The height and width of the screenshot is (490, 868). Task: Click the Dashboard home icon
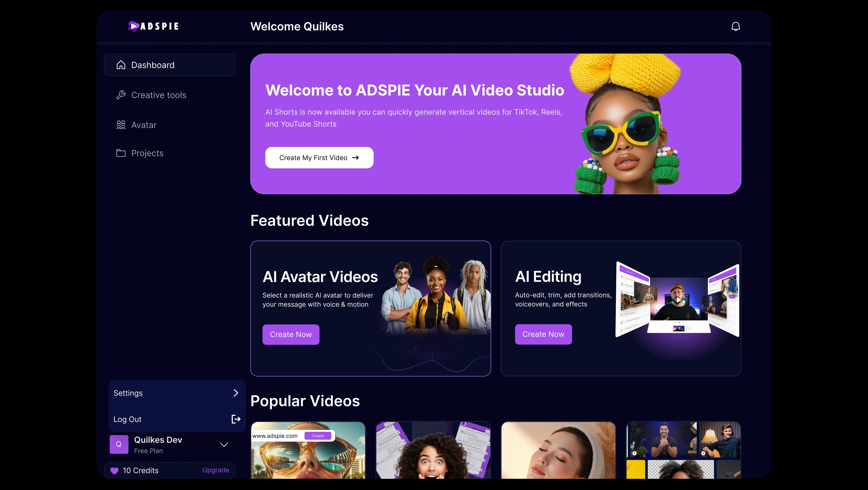[x=121, y=65]
